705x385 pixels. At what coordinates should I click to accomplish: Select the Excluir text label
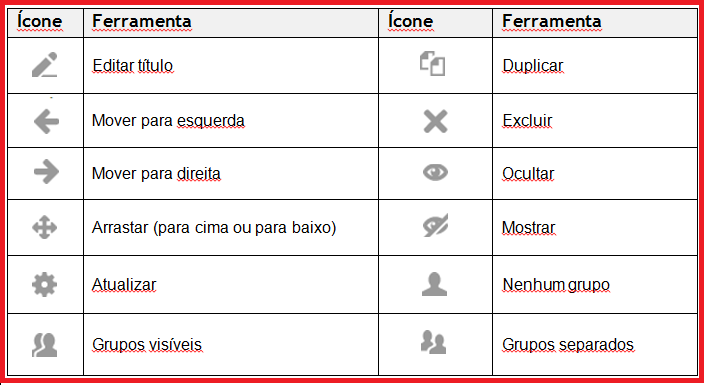[x=527, y=121]
